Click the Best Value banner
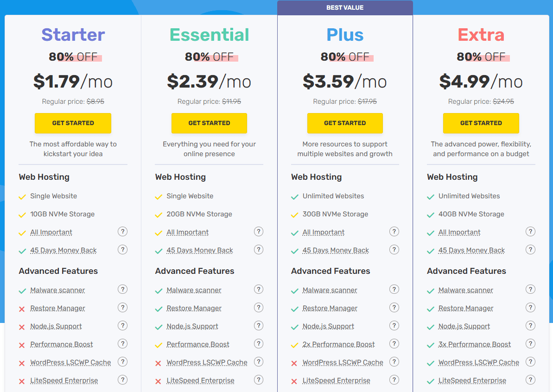553x392 pixels. point(345,8)
